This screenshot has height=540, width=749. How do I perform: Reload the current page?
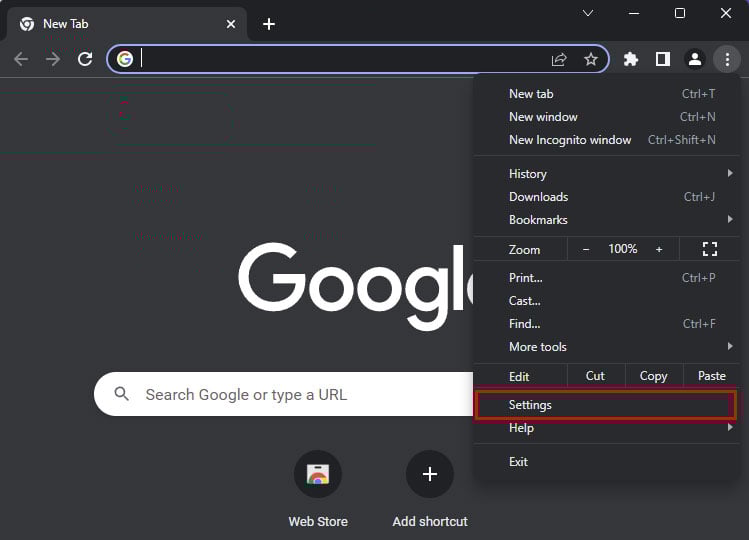[85, 59]
